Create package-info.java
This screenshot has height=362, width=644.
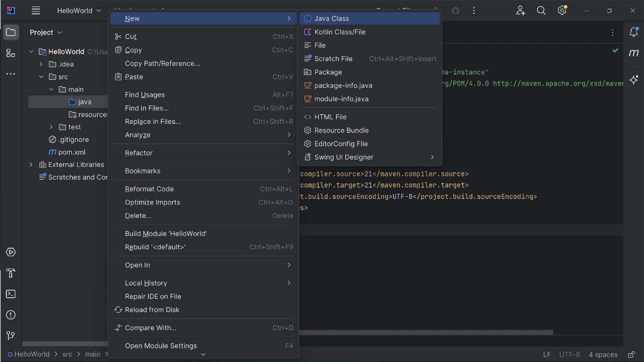370,86
